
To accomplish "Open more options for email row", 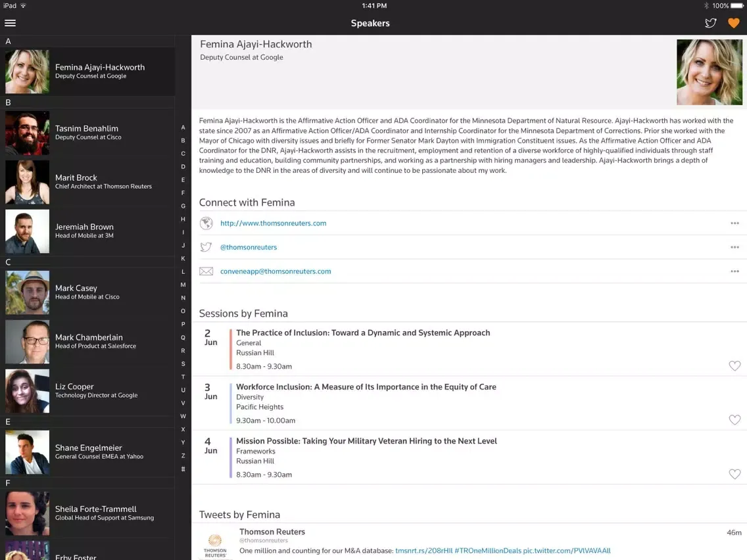I will click(x=735, y=271).
